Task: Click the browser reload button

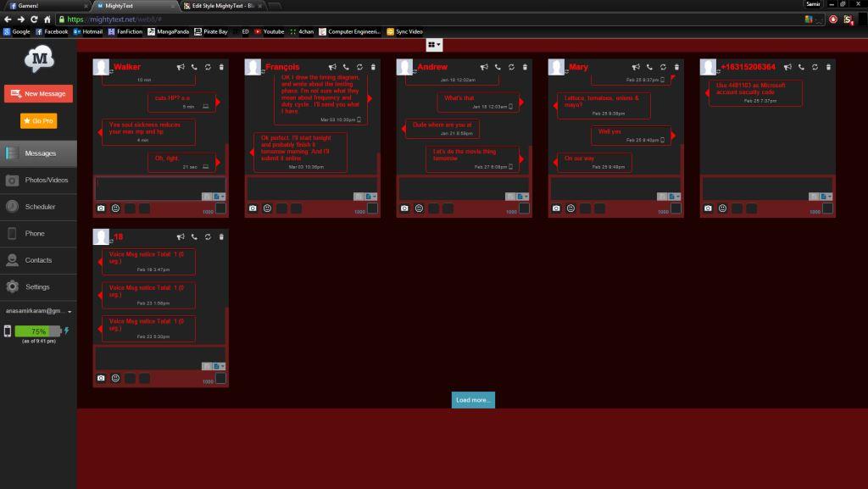Action: [34, 19]
